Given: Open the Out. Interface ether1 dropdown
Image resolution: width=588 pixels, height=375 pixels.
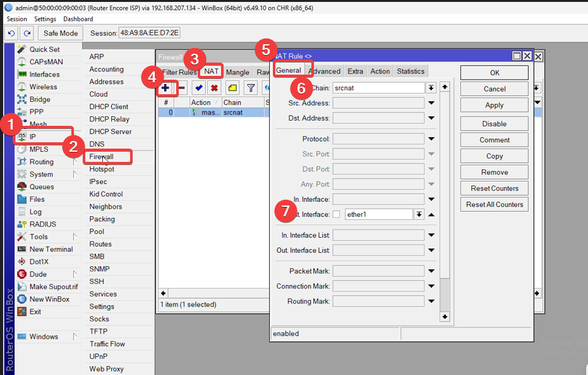Looking at the screenshot, I should pos(419,214).
